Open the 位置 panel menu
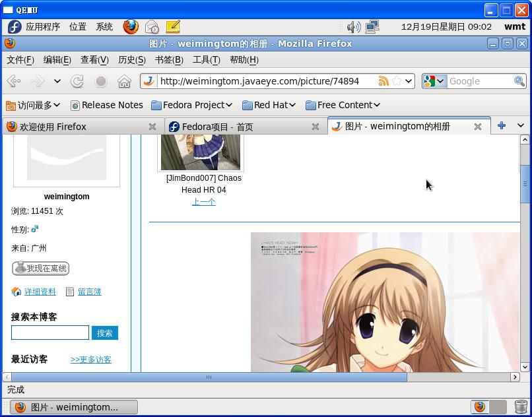Viewport: 532px width, 417px height. coord(78,27)
